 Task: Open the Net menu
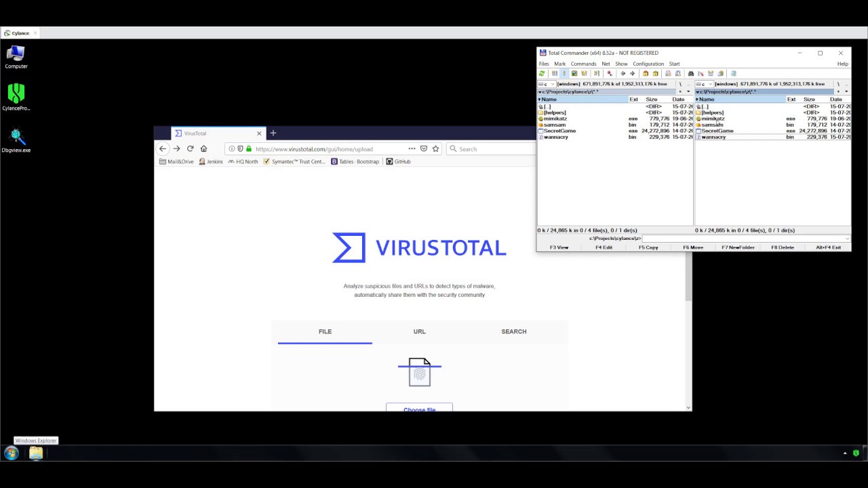tap(606, 64)
